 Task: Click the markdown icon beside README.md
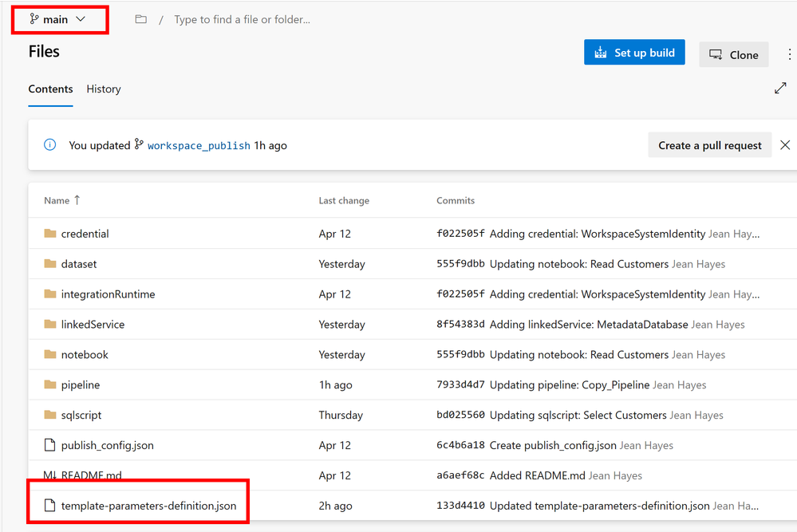pos(49,475)
